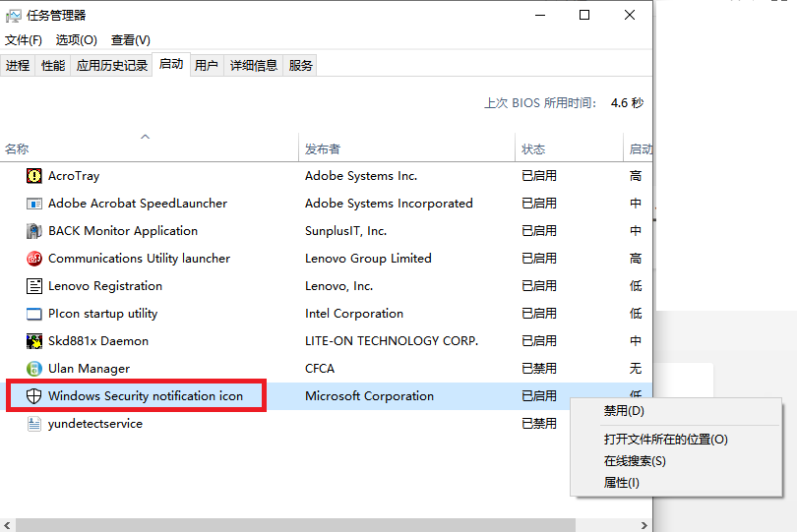Switch to the 进程 tab
This screenshot has width=797, height=532.
tap(18, 65)
